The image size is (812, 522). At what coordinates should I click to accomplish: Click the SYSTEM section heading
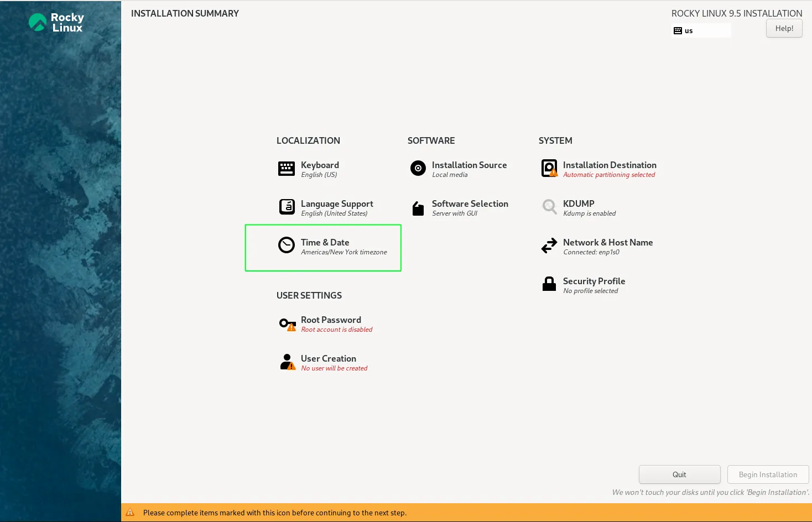555,140
